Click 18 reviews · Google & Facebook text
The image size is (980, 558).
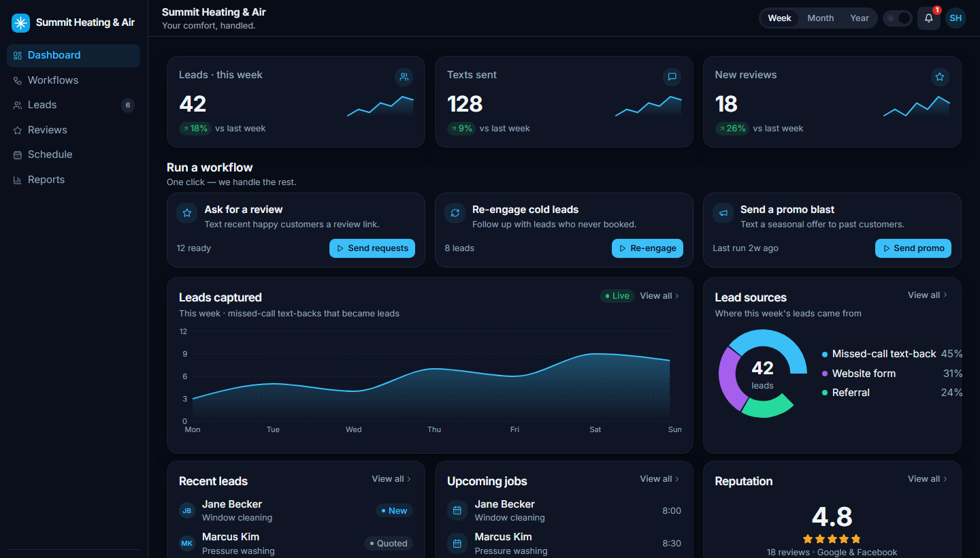[832, 553]
